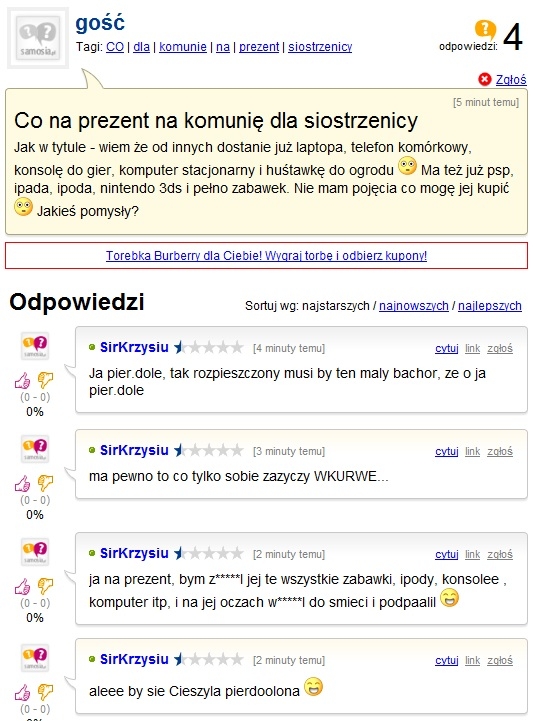
Task: Click thumbs down on first SirKrzysiu answer
Action: [45, 380]
